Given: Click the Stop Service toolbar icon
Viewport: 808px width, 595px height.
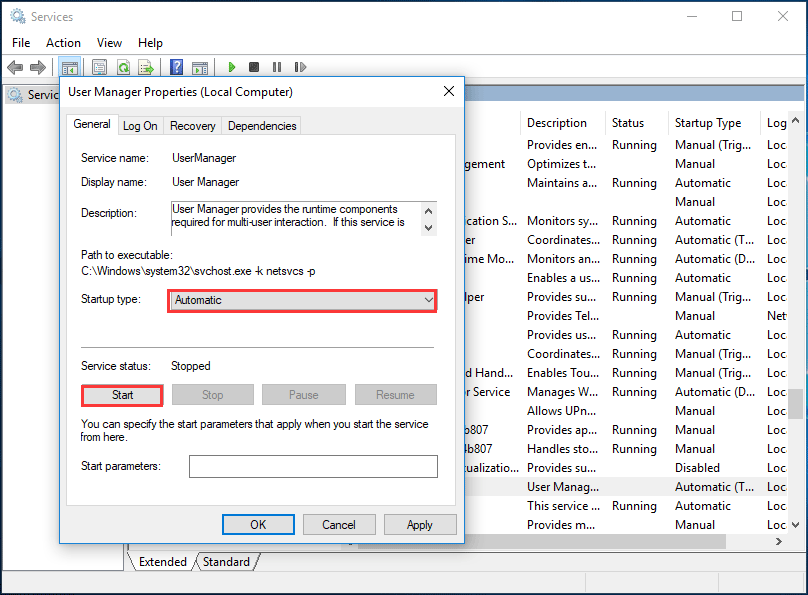Looking at the screenshot, I should point(254,67).
